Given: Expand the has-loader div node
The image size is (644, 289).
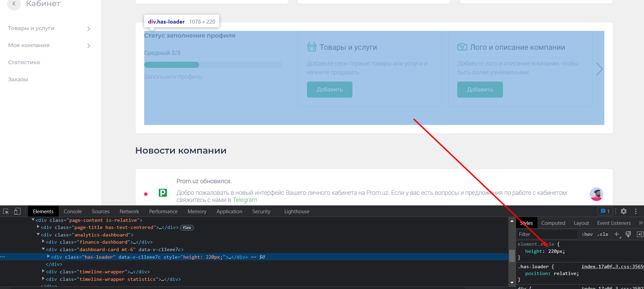Looking at the screenshot, I should pyautogui.click(x=48, y=257).
